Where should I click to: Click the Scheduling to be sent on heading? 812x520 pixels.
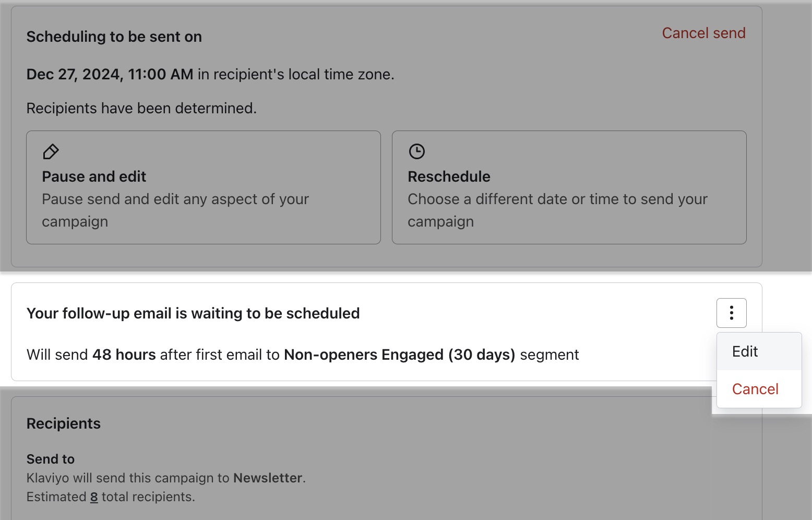(x=114, y=37)
